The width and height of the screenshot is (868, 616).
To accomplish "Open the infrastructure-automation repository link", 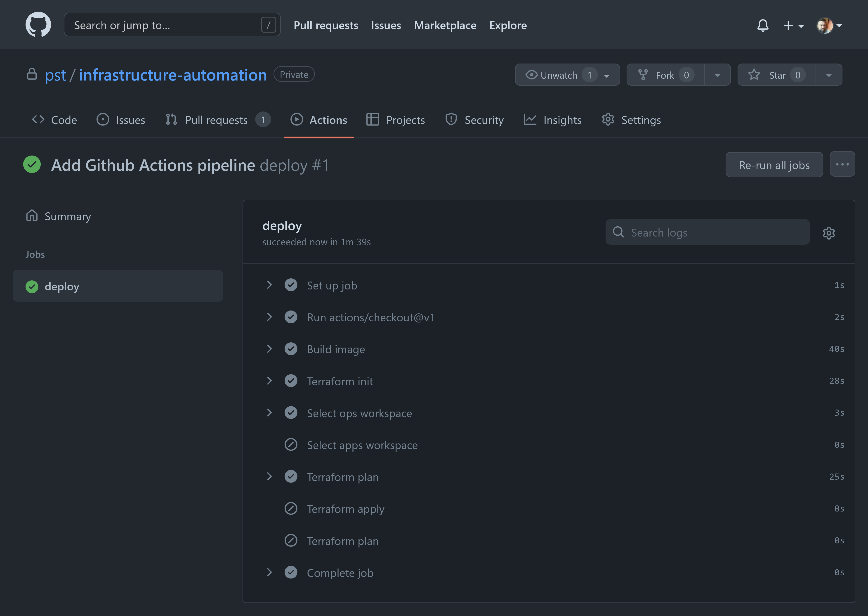I will coord(173,75).
